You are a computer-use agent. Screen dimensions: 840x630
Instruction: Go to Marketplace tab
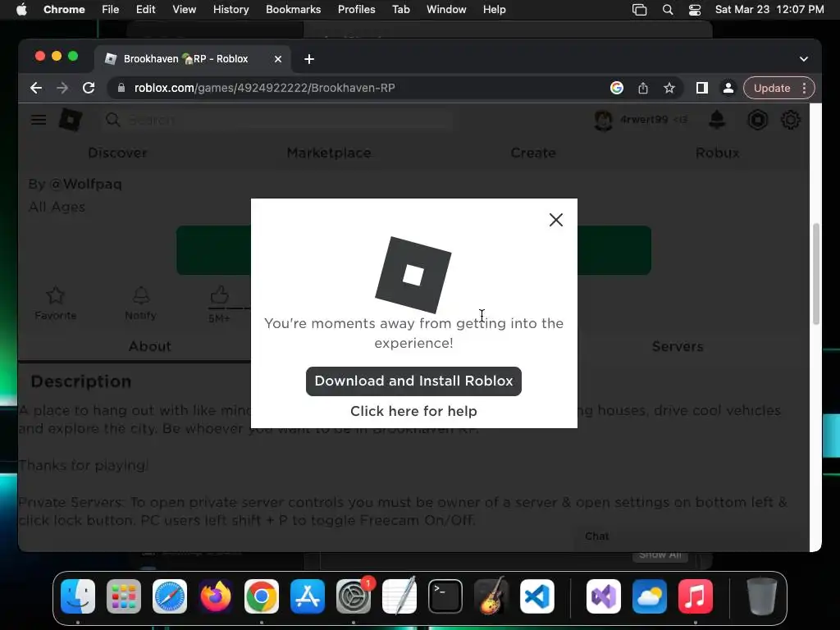(x=329, y=153)
